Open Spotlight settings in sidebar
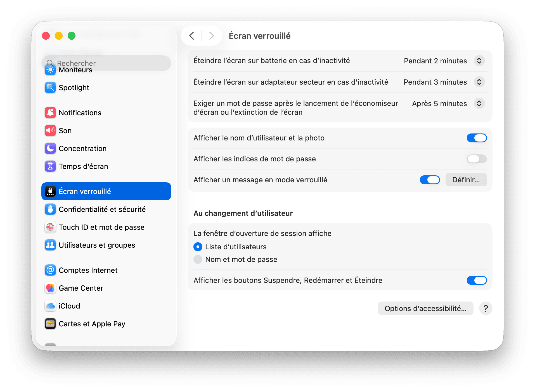The height and width of the screenshot is (392, 535). (x=74, y=87)
